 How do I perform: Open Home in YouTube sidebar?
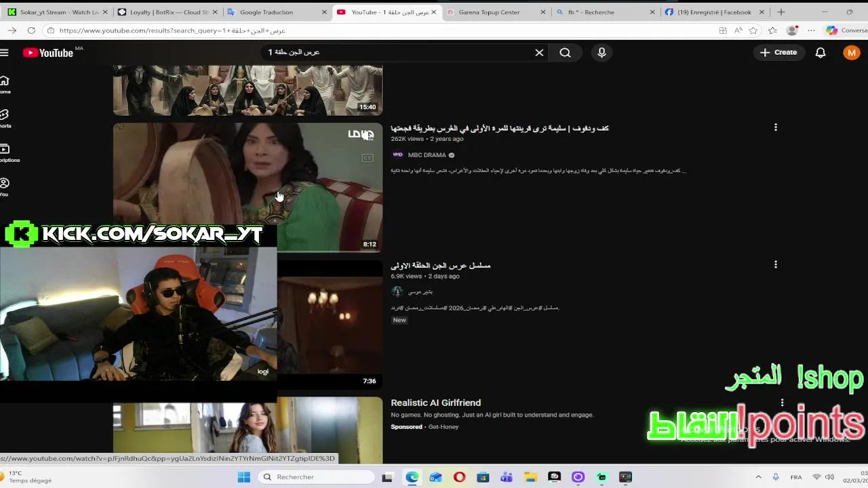click(x=5, y=85)
